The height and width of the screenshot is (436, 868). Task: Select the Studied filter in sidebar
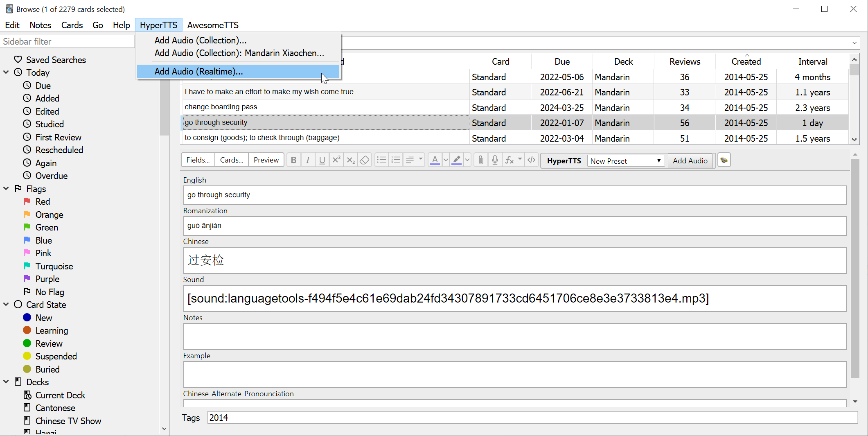point(50,124)
